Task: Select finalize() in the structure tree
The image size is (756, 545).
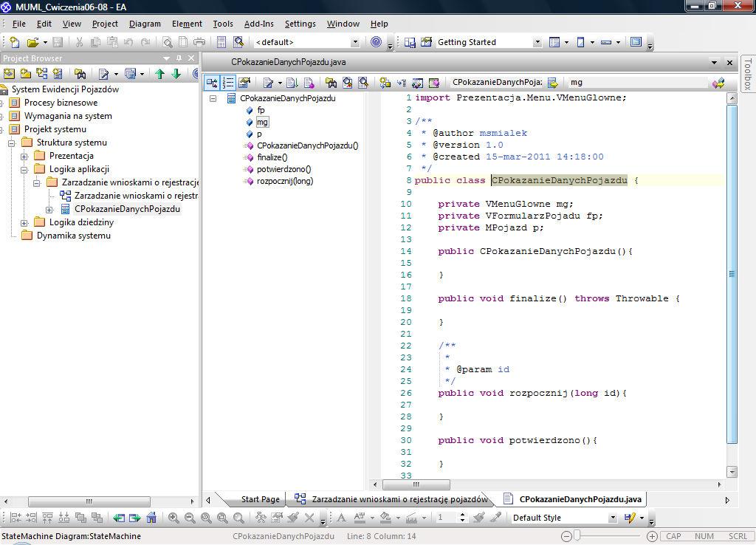Action: click(272, 157)
